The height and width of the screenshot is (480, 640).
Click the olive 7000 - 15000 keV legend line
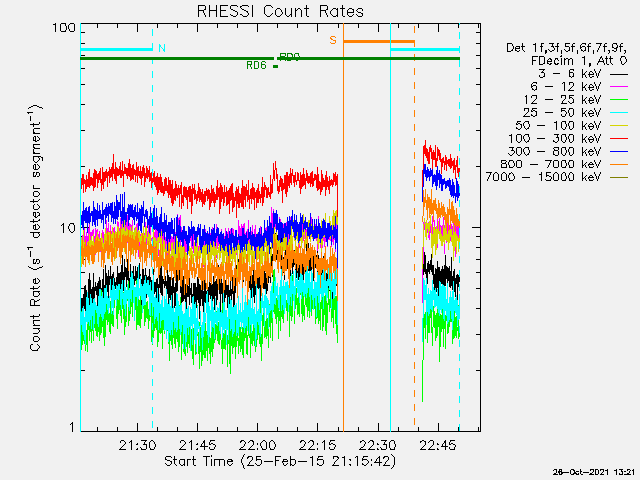[619, 178]
